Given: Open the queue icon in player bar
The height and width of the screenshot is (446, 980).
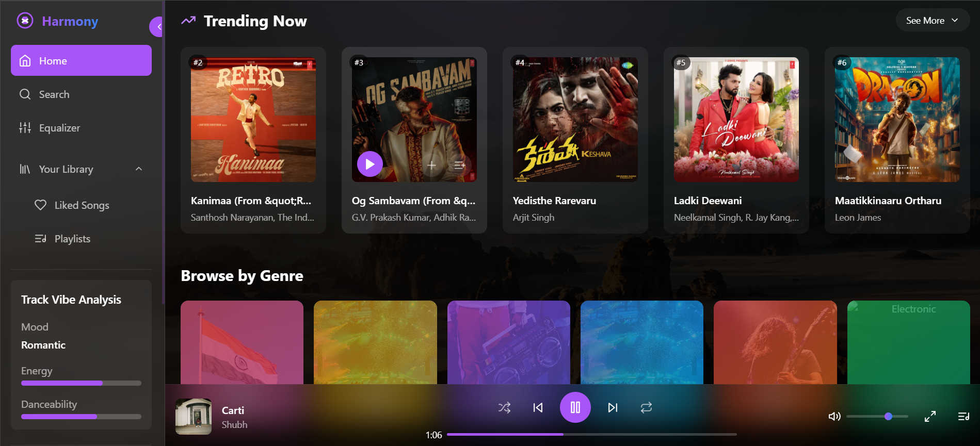Looking at the screenshot, I should (963, 416).
